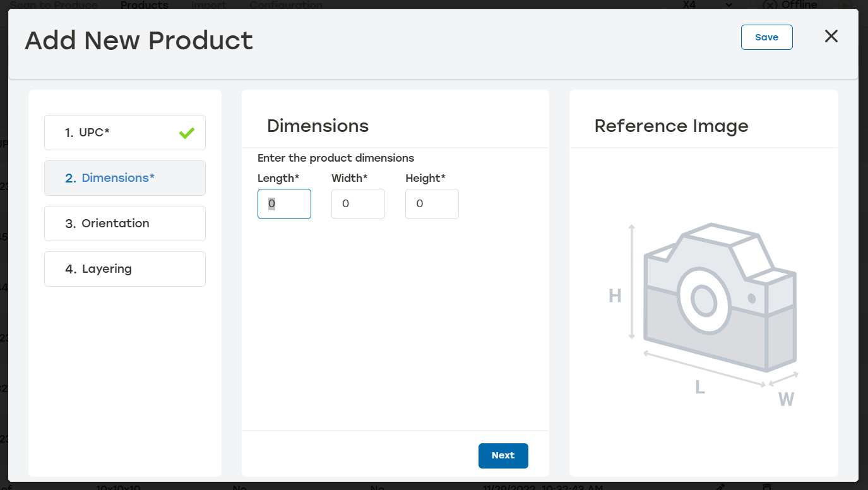Close the Add New Product dialog

click(x=831, y=37)
